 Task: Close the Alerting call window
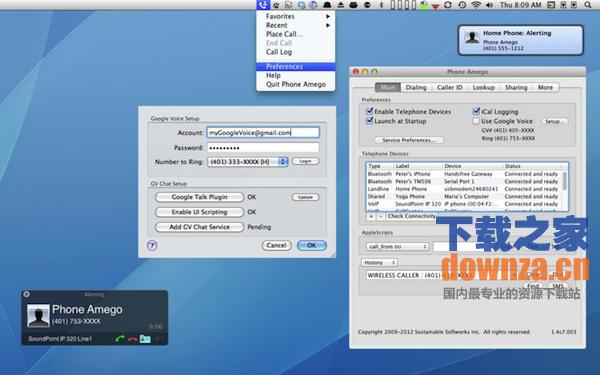[26, 294]
